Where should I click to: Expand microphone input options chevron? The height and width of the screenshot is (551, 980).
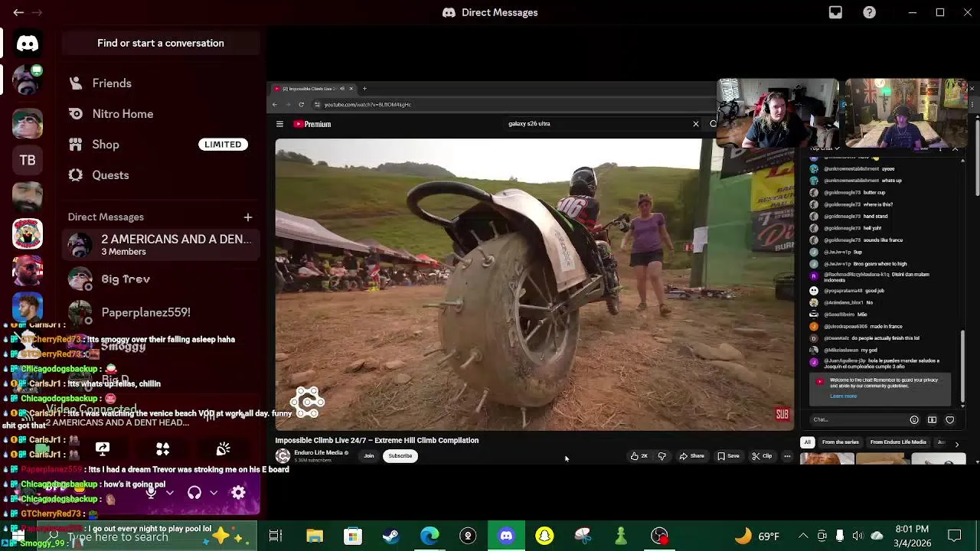pos(170,493)
